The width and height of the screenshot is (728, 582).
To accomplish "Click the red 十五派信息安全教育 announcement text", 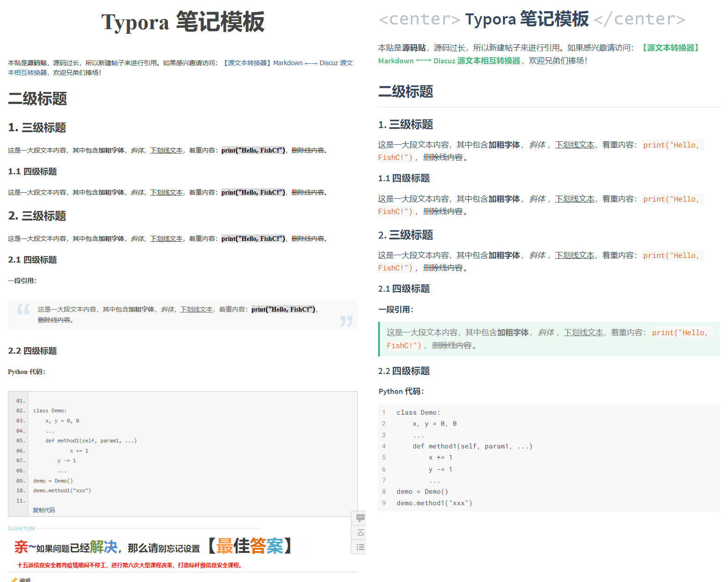I will click(x=129, y=565).
